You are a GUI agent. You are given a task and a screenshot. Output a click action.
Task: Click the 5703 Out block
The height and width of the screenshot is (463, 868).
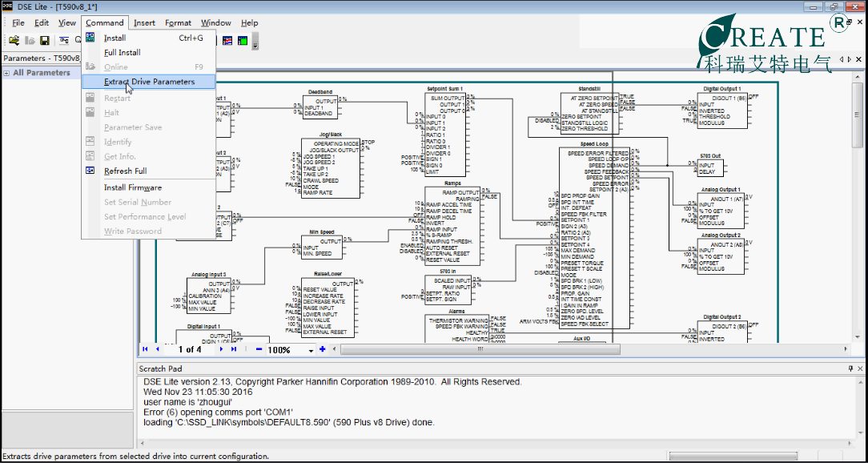[710, 167]
